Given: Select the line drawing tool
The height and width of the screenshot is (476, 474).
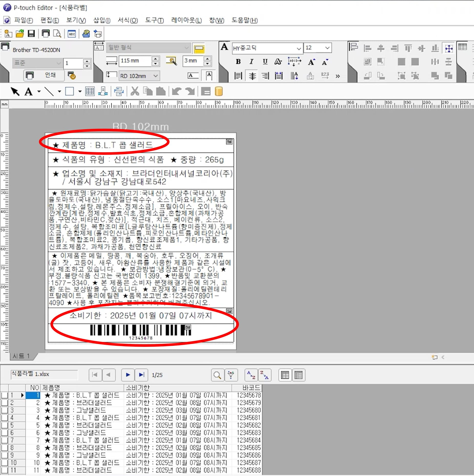Looking at the screenshot, I should tap(49, 92).
